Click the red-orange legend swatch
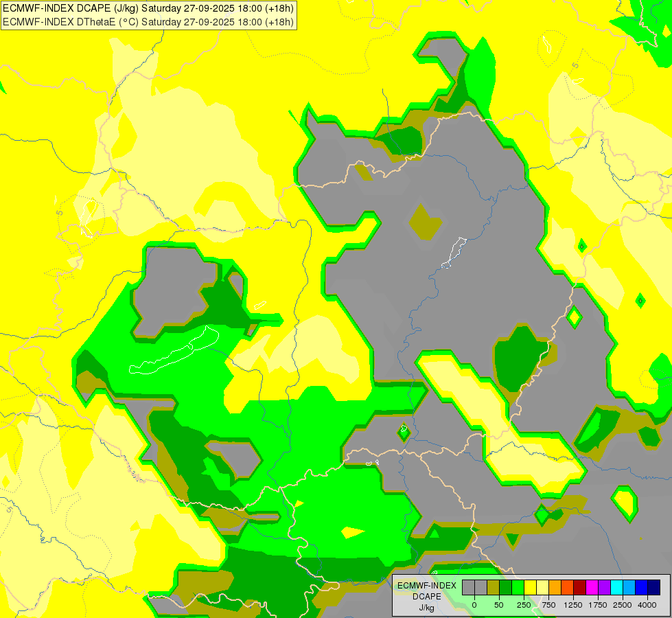The image size is (672, 618). [568, 588]
